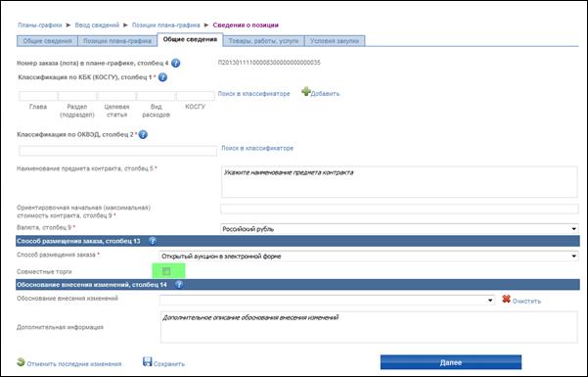
Task: Click the Сохранить link text
Action: pyautogui.click(x=168, y=364)
